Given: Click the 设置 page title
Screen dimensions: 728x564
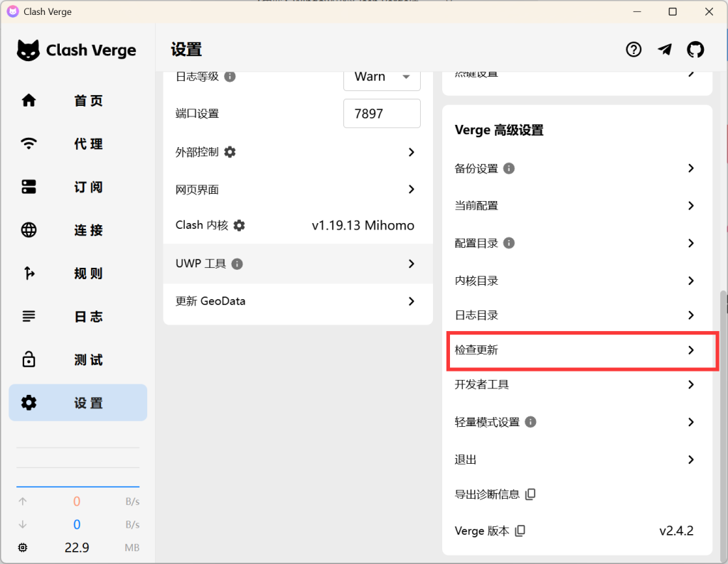Looking at the screenshot, I should [186, 50].
